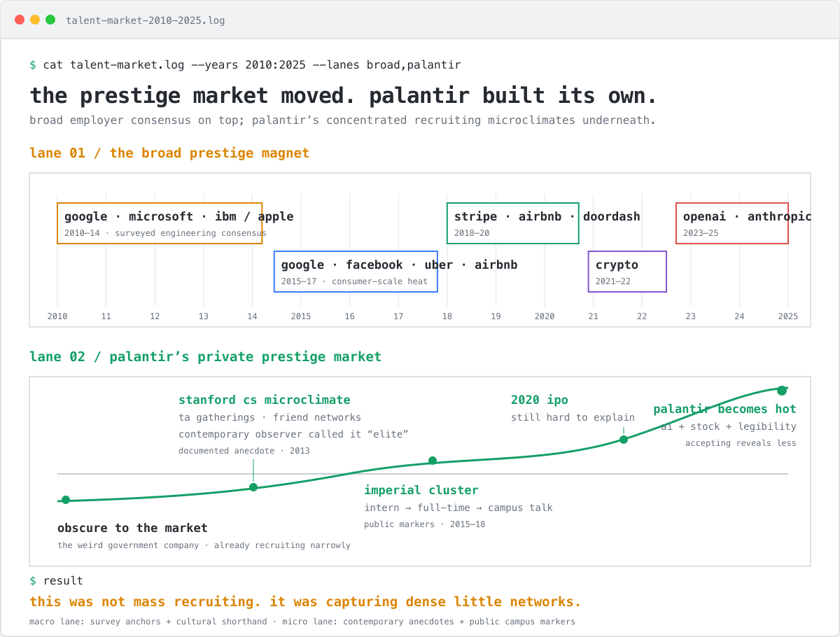The image size is (840, 637).
Task: Click the 'stanford cs microclimate' label
Action: click(x=265, y=400)
